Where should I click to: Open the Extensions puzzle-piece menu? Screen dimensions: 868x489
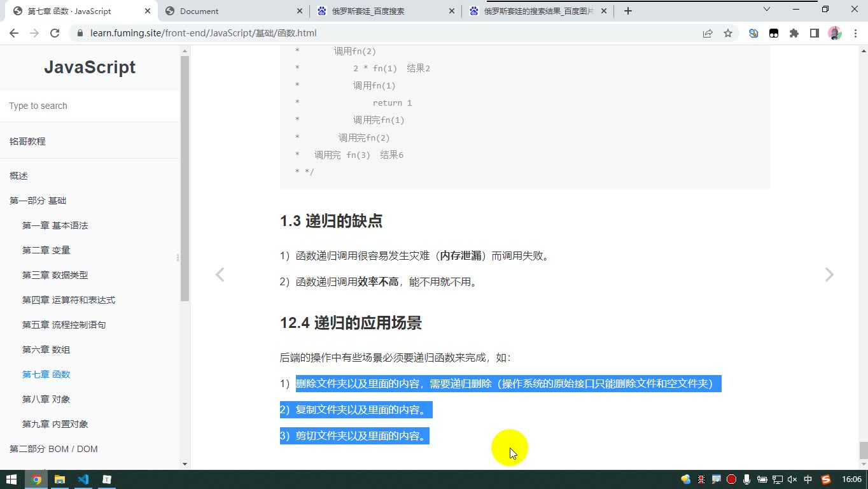pos(794,33)
